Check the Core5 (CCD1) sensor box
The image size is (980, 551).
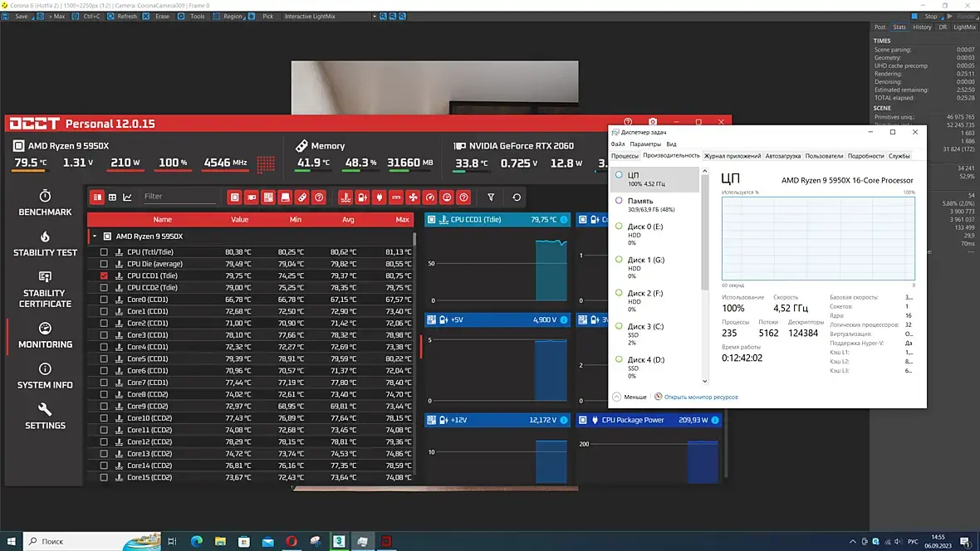pos(104,358)
